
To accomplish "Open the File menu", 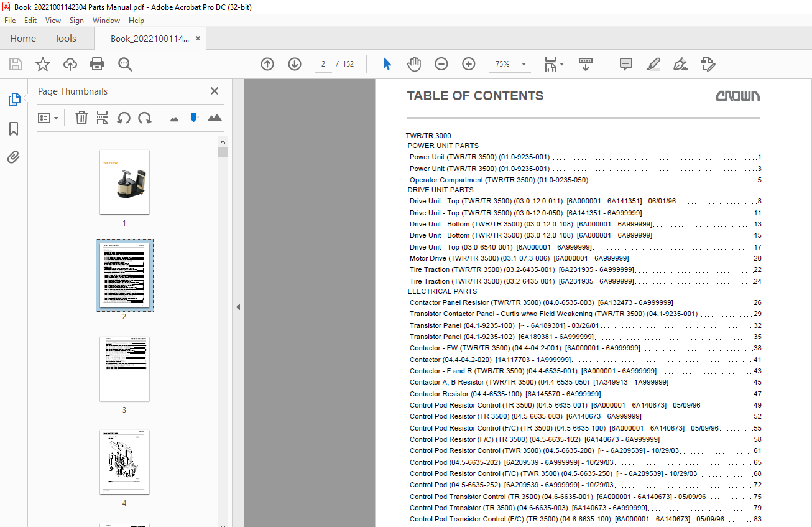I will (10, 21).
